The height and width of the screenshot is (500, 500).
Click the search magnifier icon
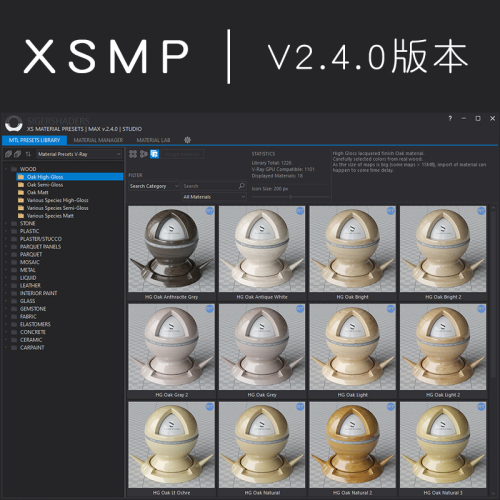tap(242, 186)
